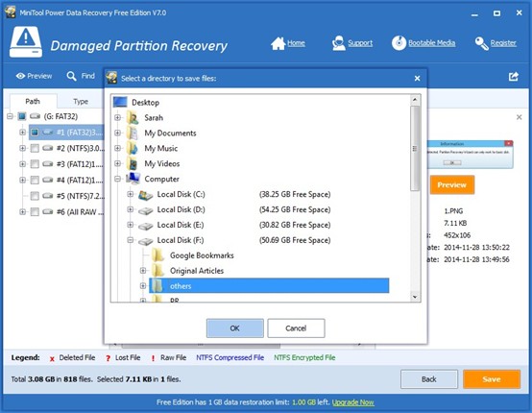
Task: Expand the Local Disk (D:) node
Action: pyautogui.click(x=131, y=209)
